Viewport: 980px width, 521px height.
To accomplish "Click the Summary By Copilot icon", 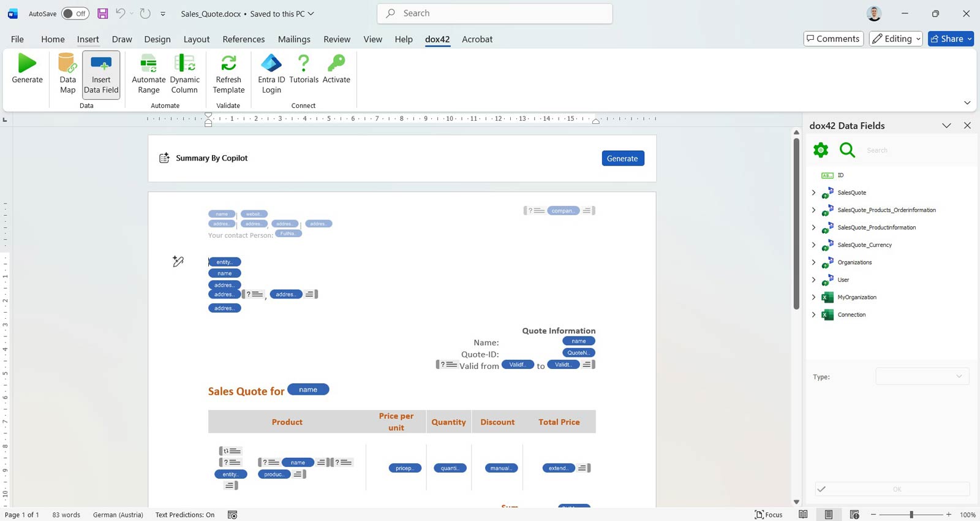I will tap(164, 158).
